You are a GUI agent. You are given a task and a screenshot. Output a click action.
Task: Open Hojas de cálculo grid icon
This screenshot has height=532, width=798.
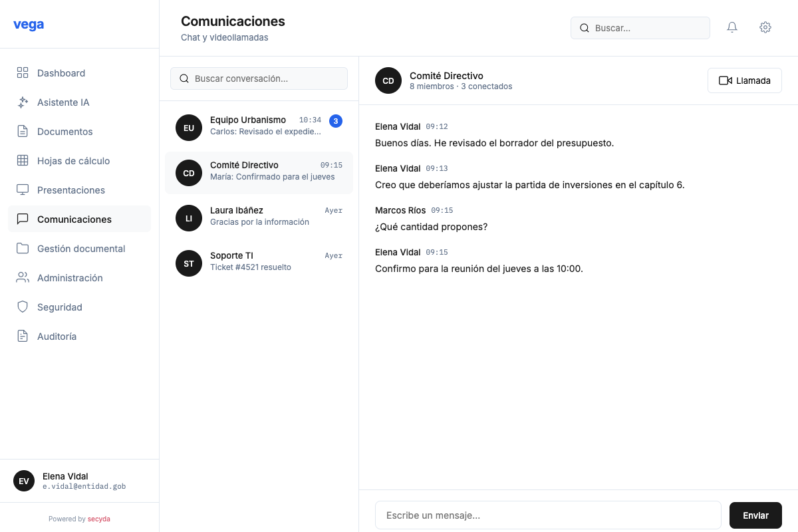[23, 161]
